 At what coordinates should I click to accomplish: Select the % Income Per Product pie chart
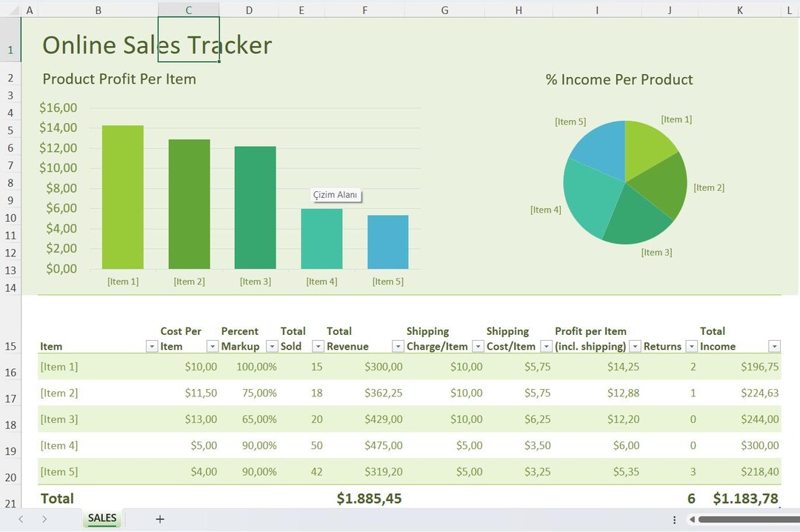point(624,180)
